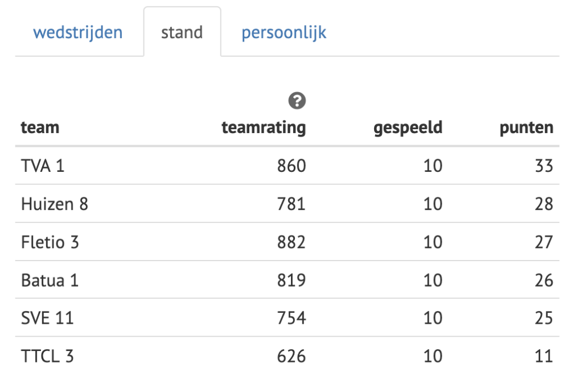The image size is (583, 392).
Task: Click Fletio 3's teamrating value 882
Action: point(291,242)
